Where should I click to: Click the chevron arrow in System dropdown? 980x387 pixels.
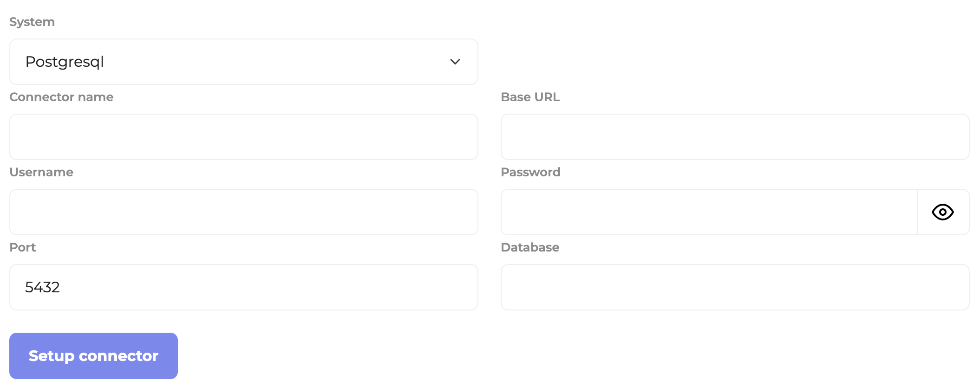click(x=455, y=62)
